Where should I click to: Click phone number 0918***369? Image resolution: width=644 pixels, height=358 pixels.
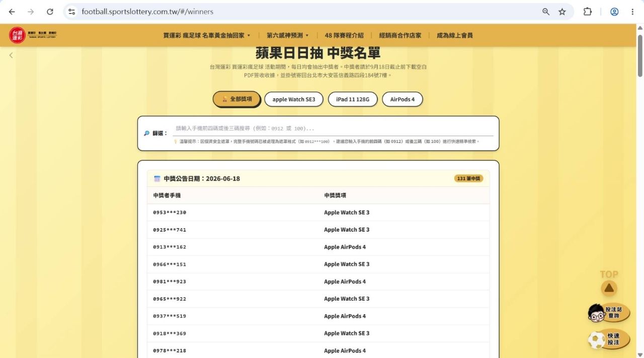tap(170, 333)
